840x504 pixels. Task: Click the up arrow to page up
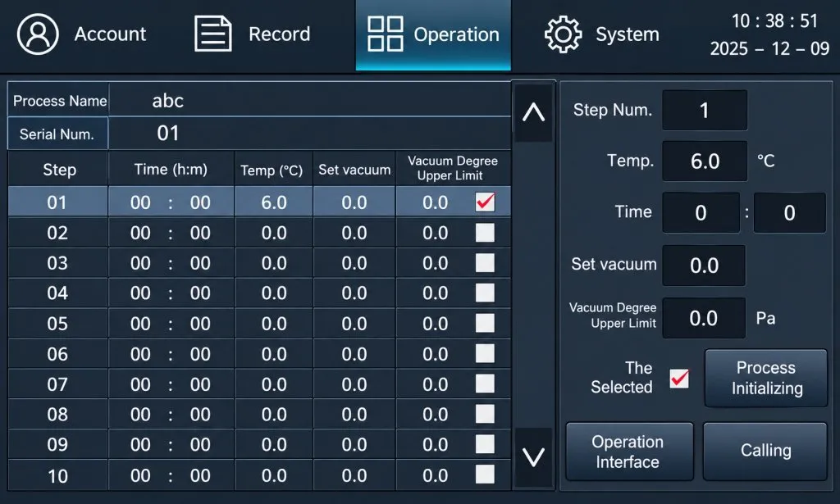533,112
